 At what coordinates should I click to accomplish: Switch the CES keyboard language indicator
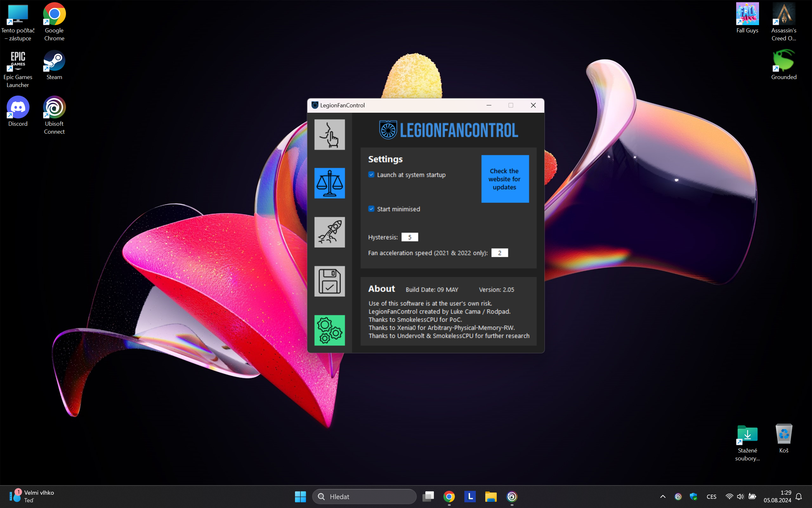(711, 497)
